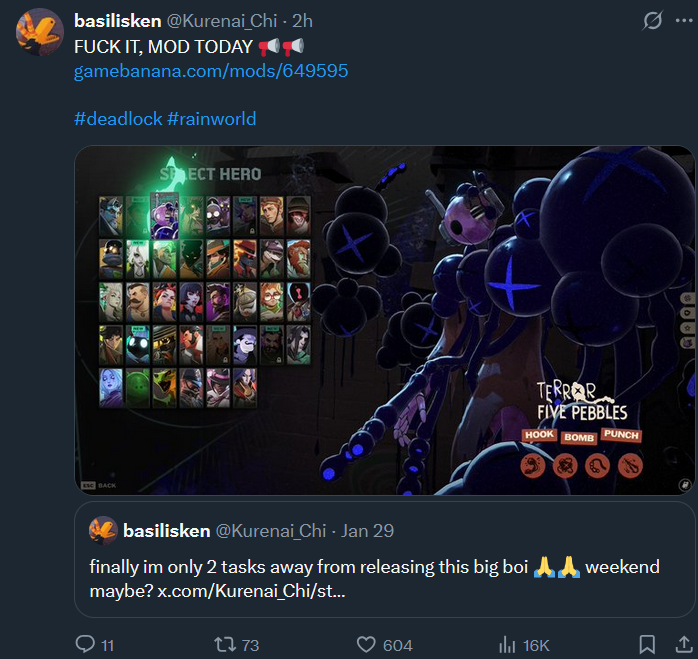698x659 pixels.
Task: Repost the tweet using the retweet icon
Action: (x=226, y=644)
